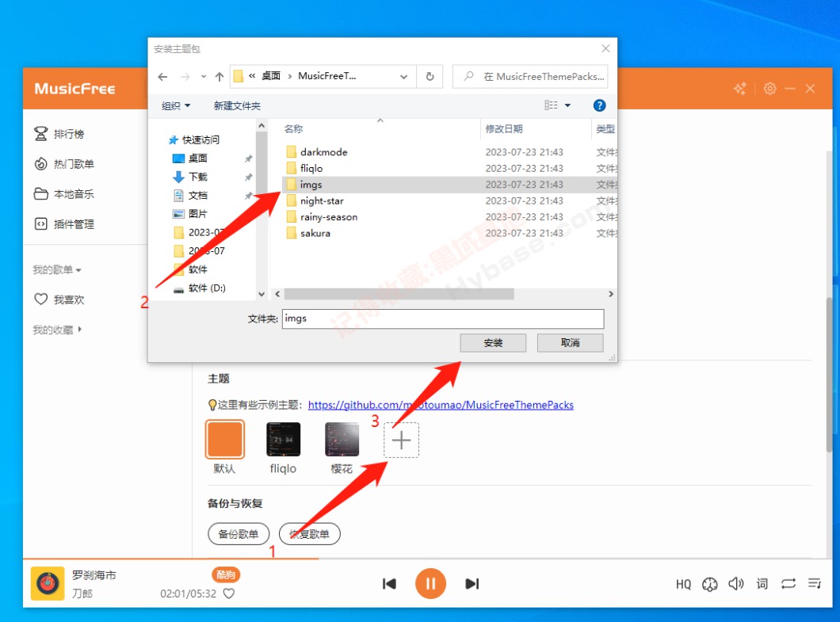Change HQ audio quality setting
This screenshot has height=622, width=840.
(684, 584)
